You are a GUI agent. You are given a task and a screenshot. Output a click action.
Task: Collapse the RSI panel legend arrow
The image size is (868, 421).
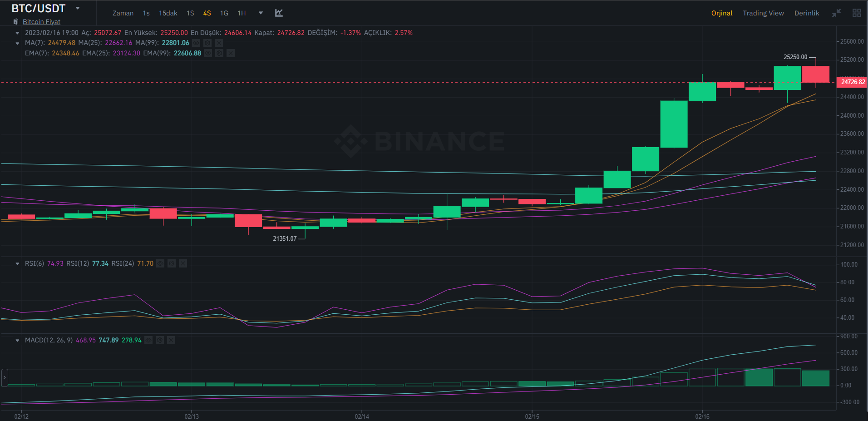point(17,263)
